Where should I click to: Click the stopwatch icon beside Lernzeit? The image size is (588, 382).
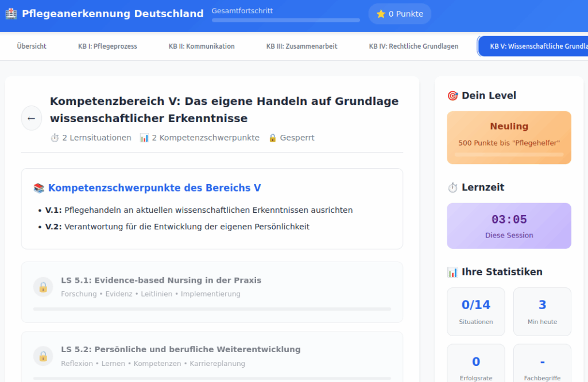pos(452,188)
